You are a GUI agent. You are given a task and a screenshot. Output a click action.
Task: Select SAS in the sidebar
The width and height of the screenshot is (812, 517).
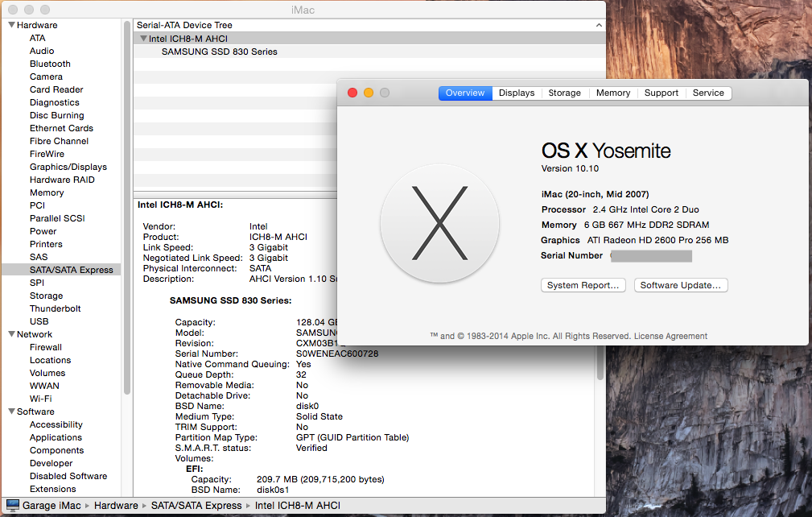39,257
